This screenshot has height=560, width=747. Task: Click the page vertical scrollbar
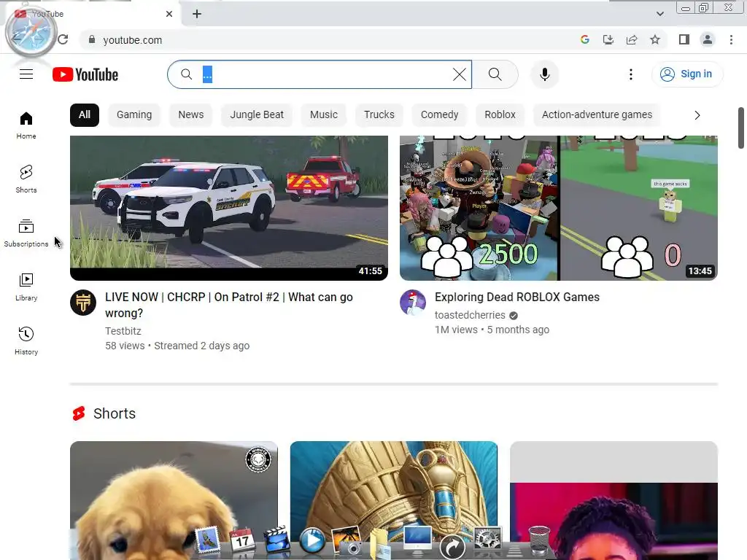tap(741, 128)
